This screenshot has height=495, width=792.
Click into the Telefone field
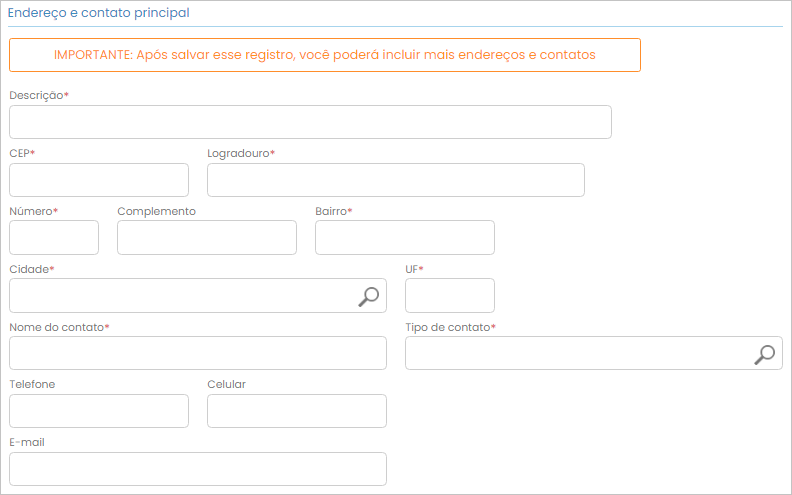99,411
